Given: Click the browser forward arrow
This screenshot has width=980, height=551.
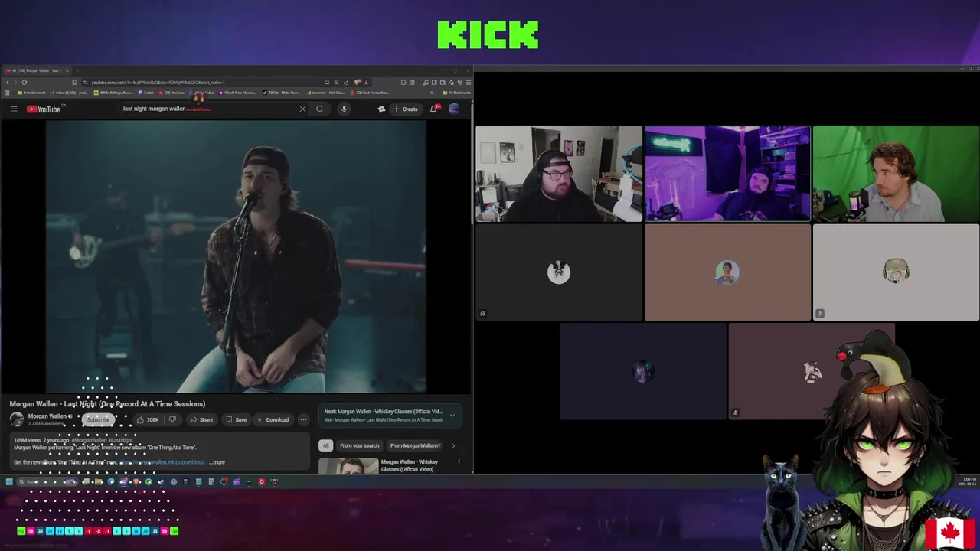Looking at the screenshot, I should (16, 82).
